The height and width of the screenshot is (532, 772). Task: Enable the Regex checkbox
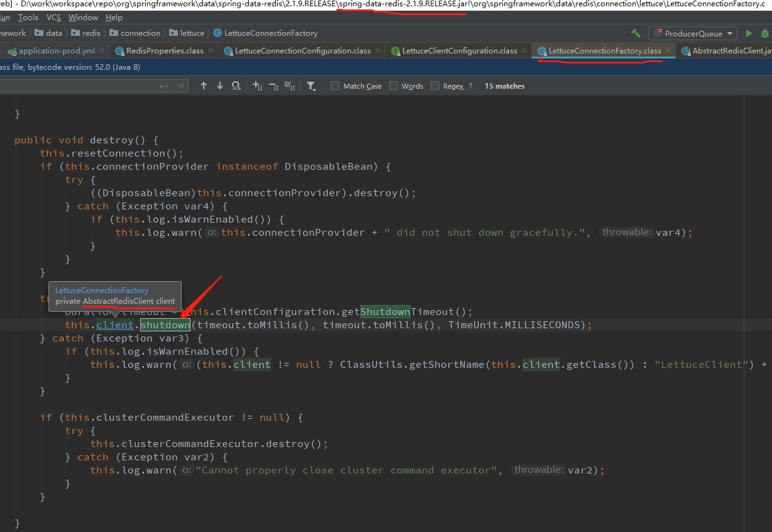pos(434,86)
